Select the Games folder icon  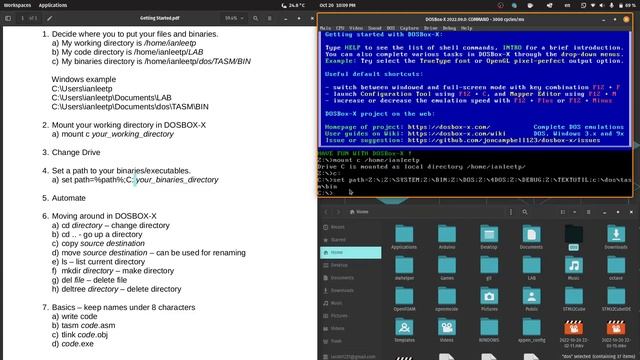click(x=447, y=265)
